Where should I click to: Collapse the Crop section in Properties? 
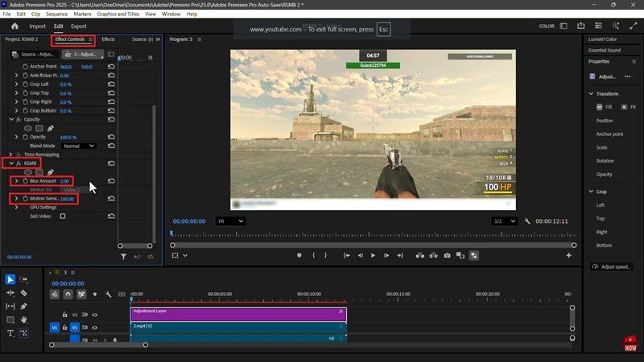coord(591,191)
